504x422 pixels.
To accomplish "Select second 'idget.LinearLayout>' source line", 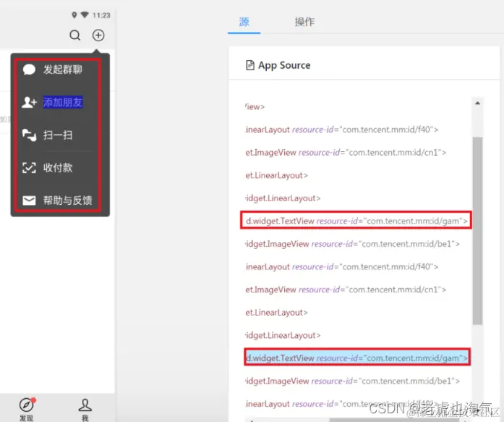I will [283, 335].
